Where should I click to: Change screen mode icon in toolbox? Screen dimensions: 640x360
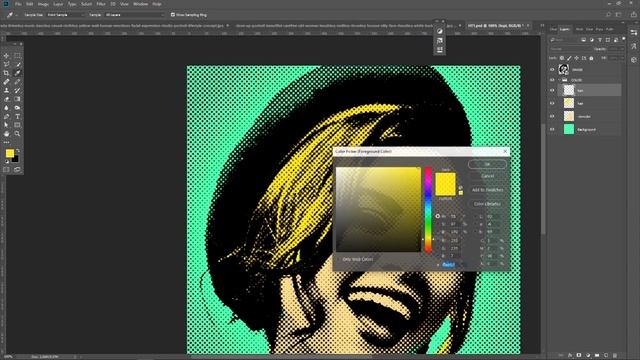[17, 169]
